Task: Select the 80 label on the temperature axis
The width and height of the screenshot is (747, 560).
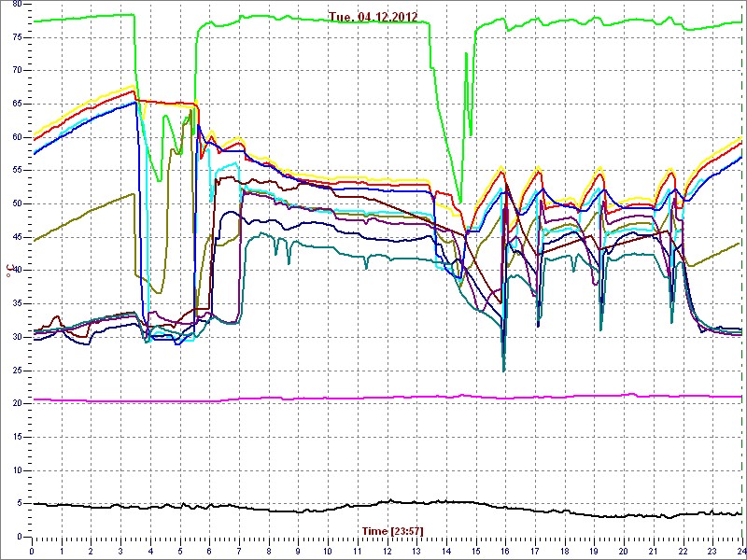Action: pos(17,4)
